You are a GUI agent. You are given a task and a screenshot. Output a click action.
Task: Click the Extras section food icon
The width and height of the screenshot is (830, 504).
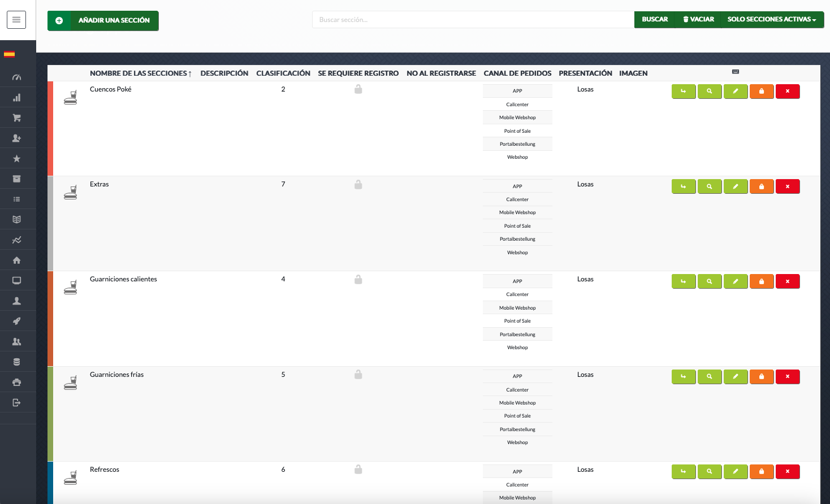tap(70, 192)
